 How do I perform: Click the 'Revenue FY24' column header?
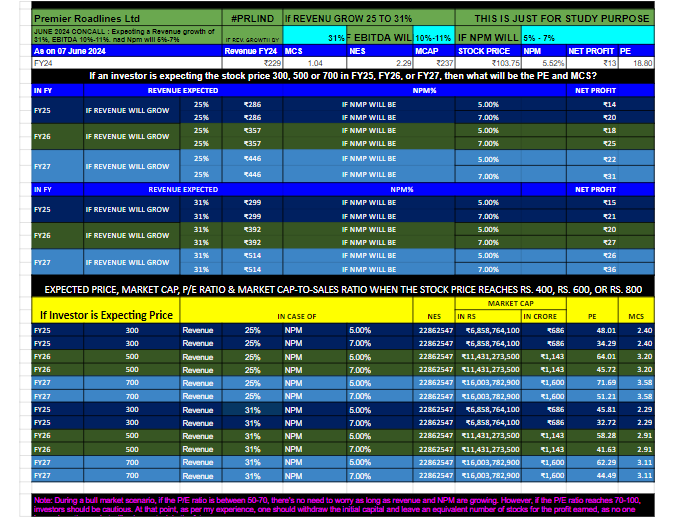252,51
